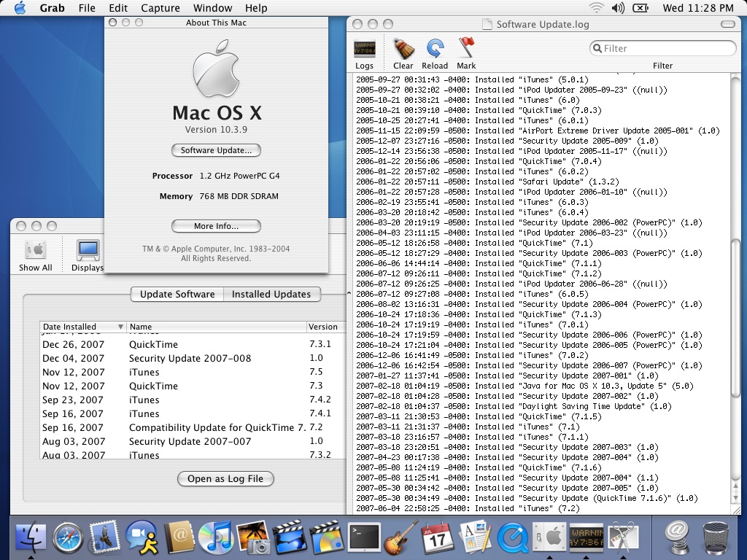
Task: Click the Console log vertical scroller
Action: [735, 316]
